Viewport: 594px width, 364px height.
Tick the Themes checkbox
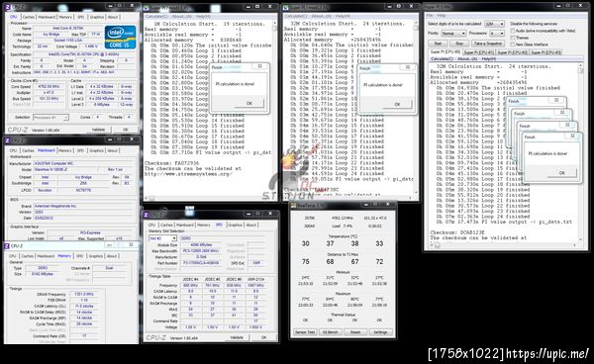[x=513, y=38]
